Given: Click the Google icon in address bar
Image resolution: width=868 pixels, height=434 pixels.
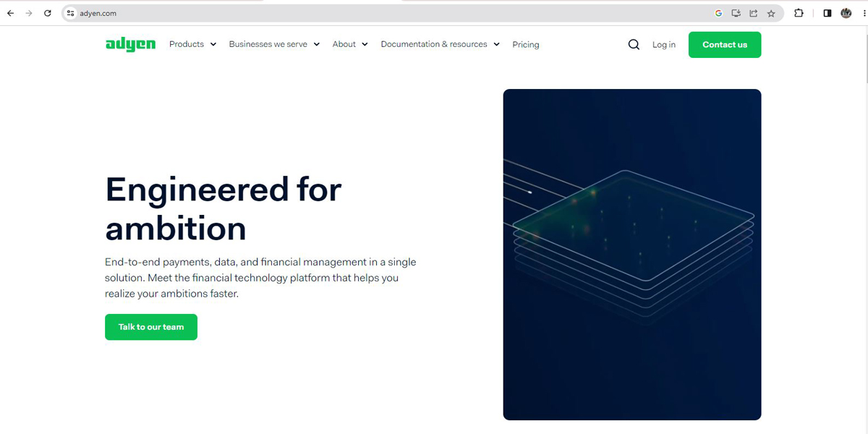Looking at the screenshot, I should 718,13.
